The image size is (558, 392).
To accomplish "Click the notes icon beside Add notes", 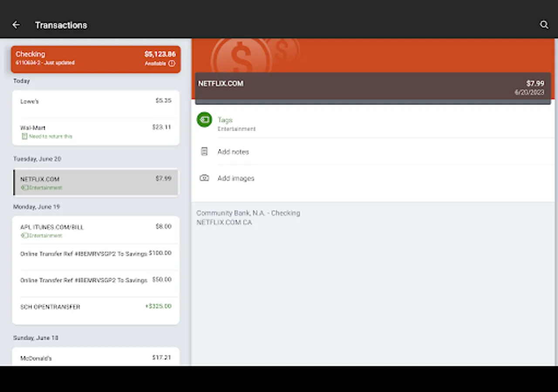I will tap(204, 152).
